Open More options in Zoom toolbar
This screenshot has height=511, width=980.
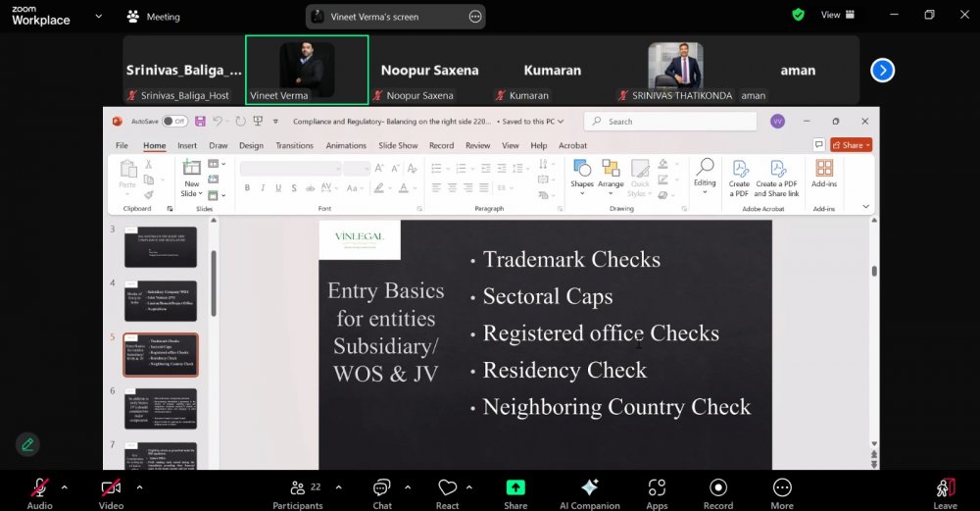pyautogui.click(x=782, y=488)
